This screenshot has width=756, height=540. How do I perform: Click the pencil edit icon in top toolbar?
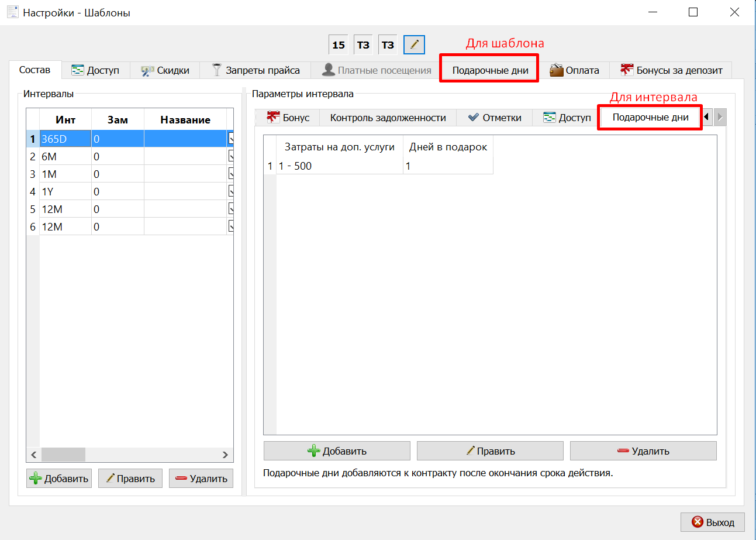point(414,44)
